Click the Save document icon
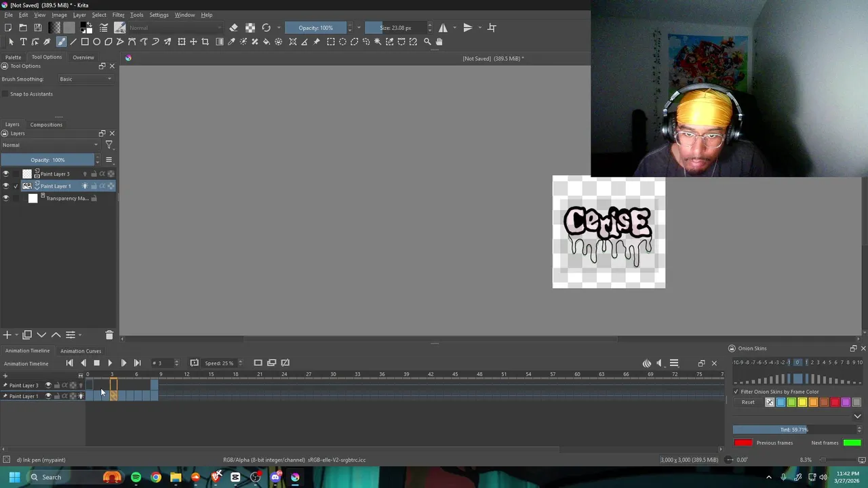This screenshot has height=488, width=868. (38, 28)
